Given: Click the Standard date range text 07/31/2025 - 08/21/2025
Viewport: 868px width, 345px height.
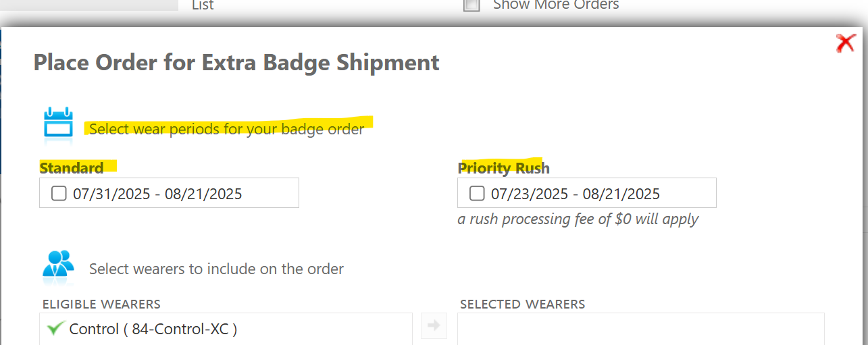Looking at the screenshot, I should [x=157, y=194].
